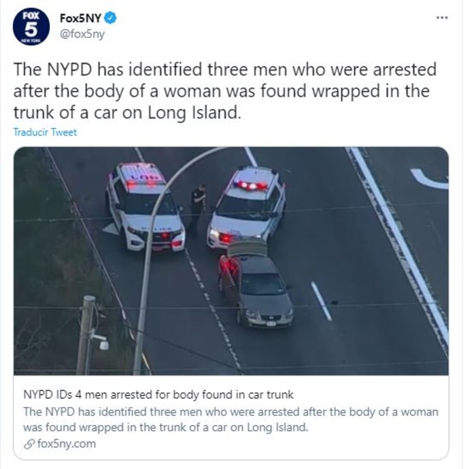Click the right police SUV with red lights
The image size is (476, 469).
click(246, 208)
